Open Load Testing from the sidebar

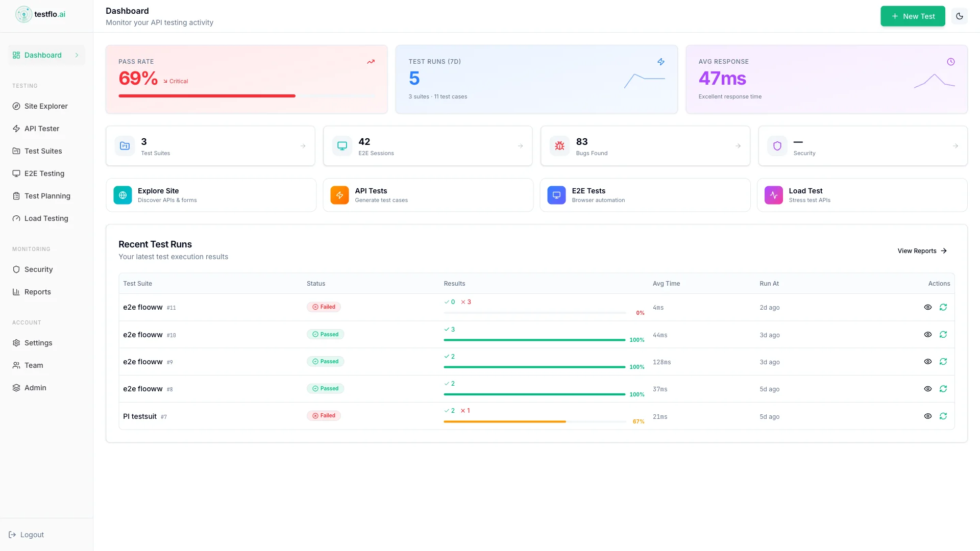click(x=46, y=218)
